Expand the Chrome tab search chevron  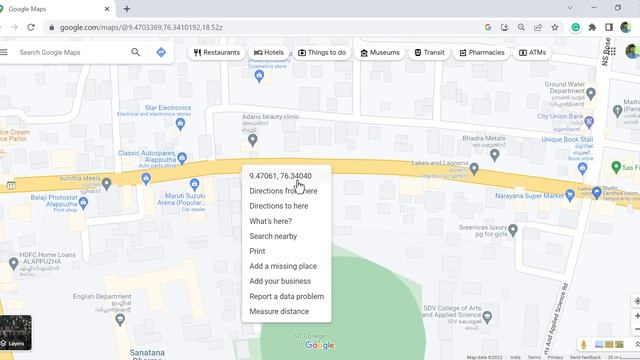570,8
